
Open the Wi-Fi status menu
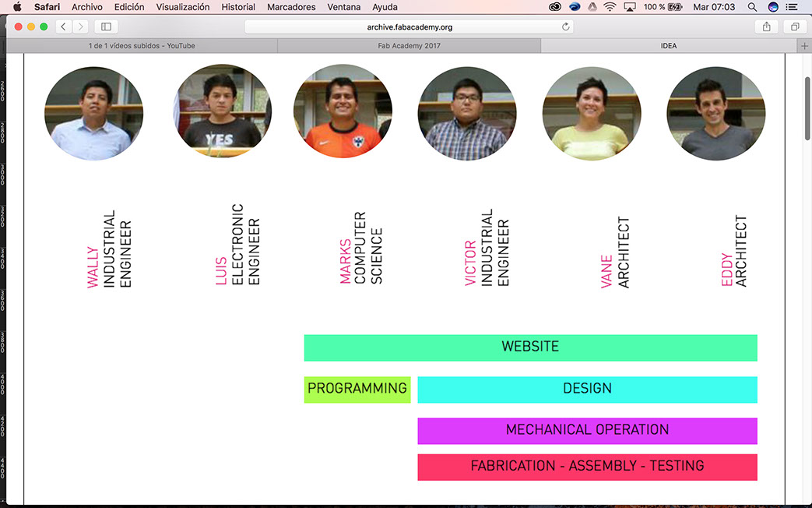tap(610, 7)
